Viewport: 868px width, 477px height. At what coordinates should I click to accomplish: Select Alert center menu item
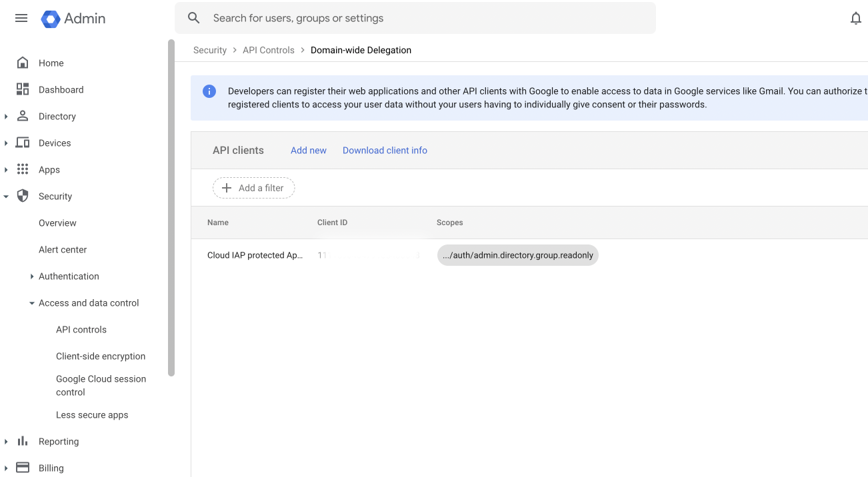63,249
